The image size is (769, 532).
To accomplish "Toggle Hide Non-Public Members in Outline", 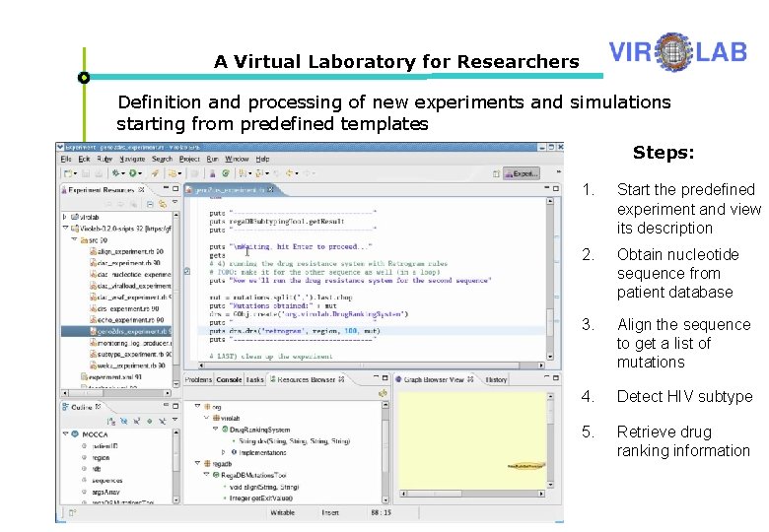I will tap(150, 422).
